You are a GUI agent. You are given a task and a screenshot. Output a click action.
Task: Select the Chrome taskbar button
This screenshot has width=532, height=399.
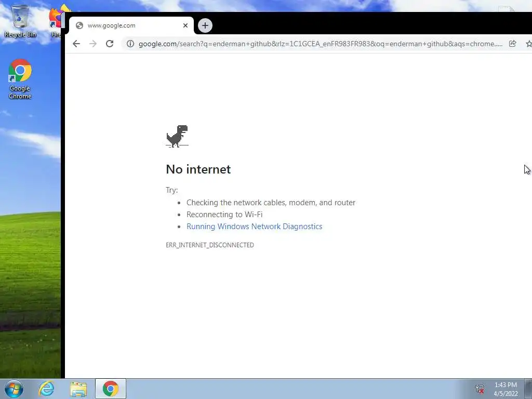point(110,389)
